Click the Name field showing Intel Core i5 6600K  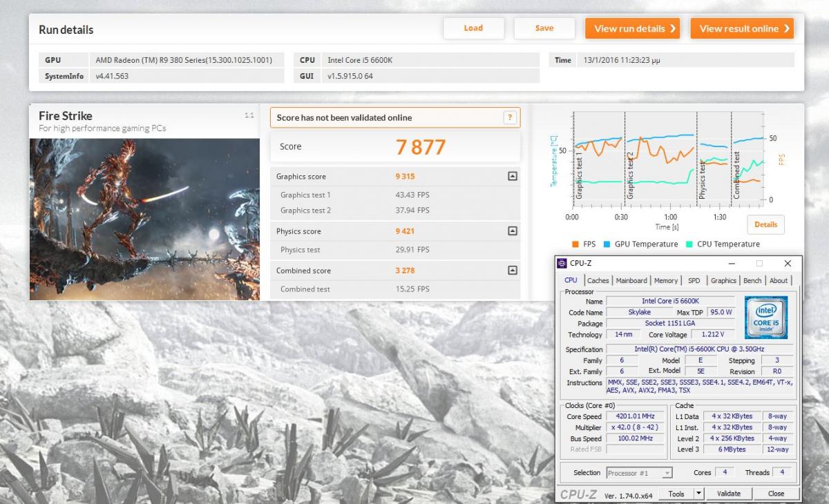tap(670, 301)
